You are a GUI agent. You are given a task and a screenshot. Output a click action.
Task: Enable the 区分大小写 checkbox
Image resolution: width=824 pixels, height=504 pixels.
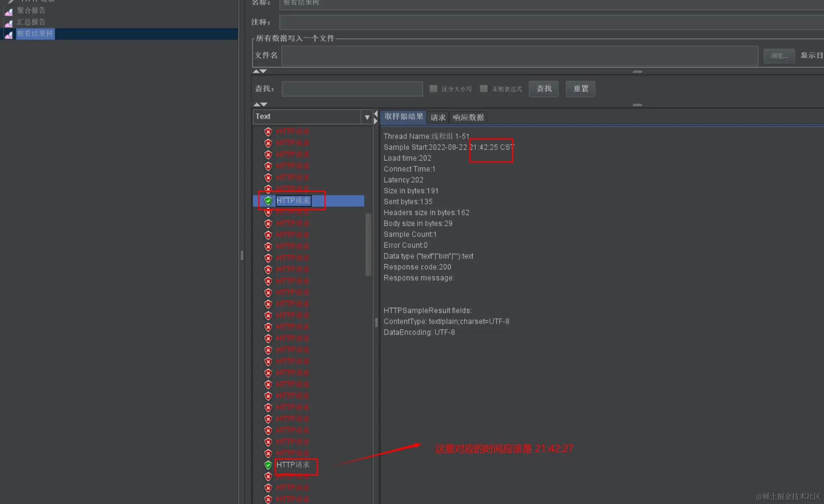pyautogui.click(x=433, y=89)
